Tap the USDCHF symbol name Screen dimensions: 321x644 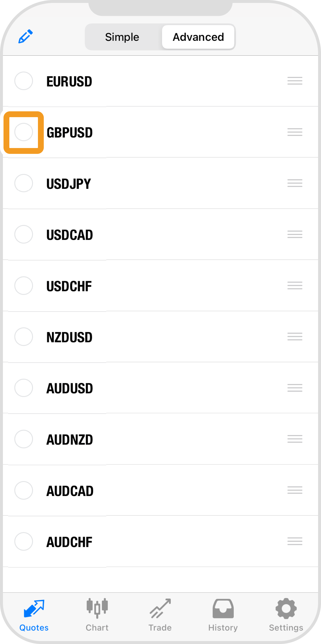click(69, 286)
